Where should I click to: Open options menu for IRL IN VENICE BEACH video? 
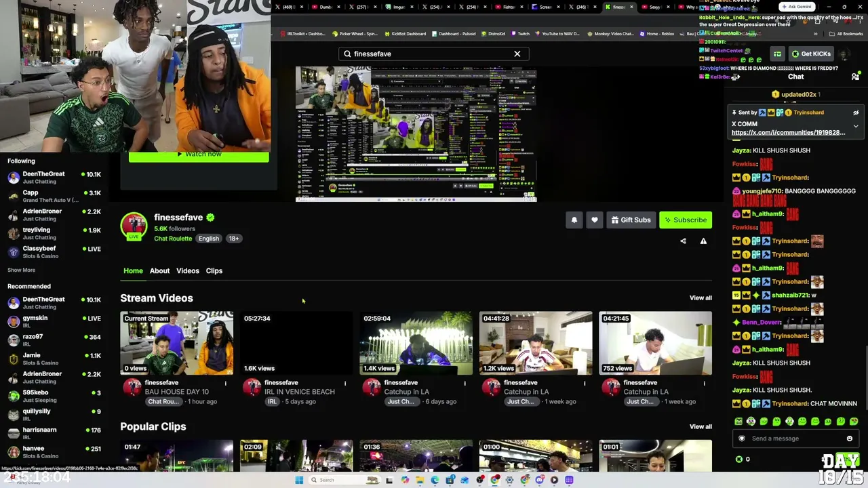pos(345,384)
